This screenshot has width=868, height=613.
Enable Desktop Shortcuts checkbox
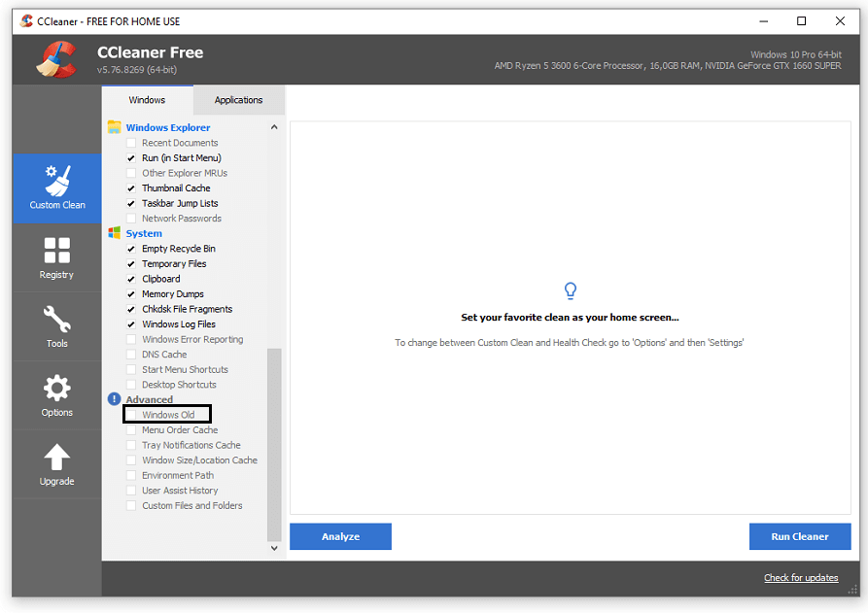[131, 385]
